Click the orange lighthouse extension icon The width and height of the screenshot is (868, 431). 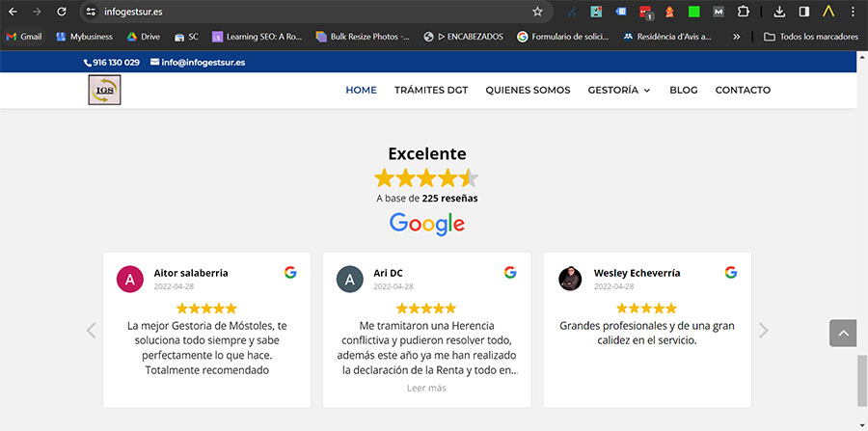click(669, 12)
